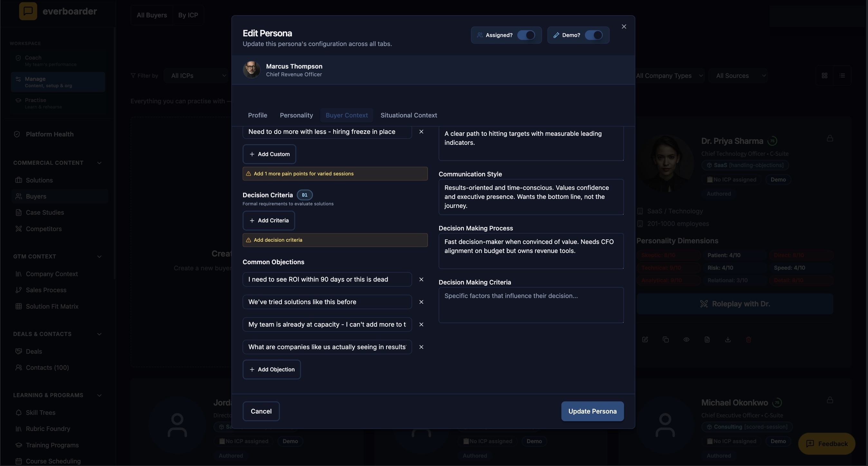Click the Add Objection button
Viewport: 868px width, 466px height.
coord(272,369)
